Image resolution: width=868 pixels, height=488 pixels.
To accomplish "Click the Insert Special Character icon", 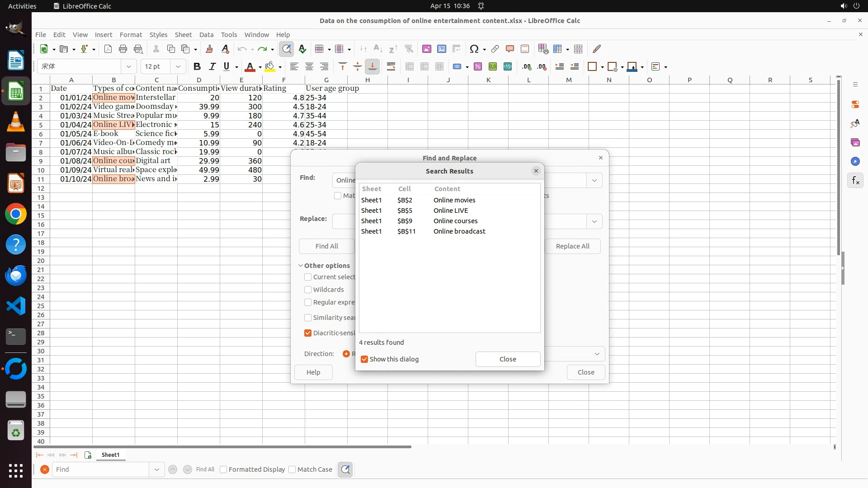I will tap(474, 49).
